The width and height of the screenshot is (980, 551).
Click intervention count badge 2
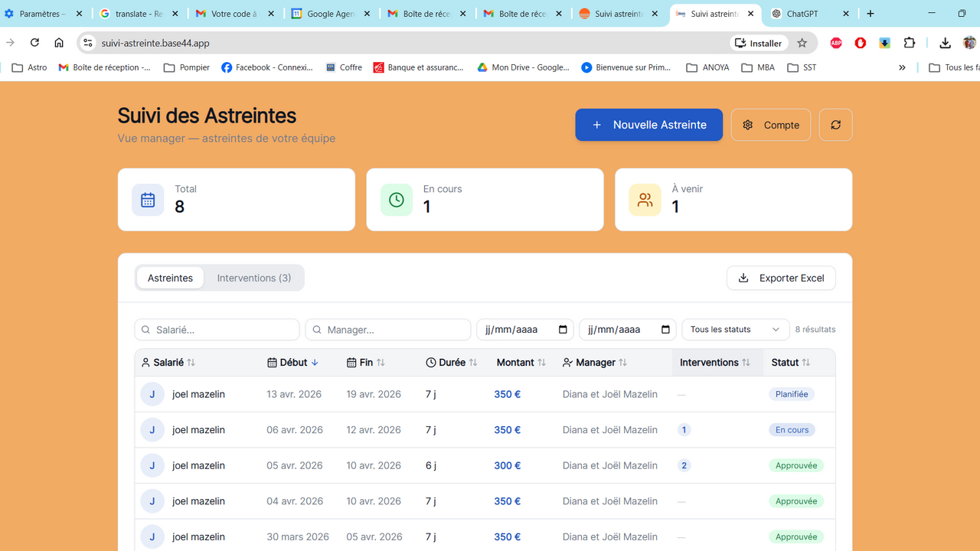click(684, 465)
